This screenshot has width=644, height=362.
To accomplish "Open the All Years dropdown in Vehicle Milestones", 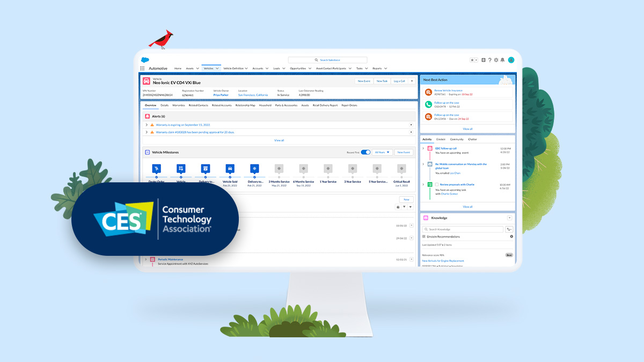I will click(x=382, y=152).
